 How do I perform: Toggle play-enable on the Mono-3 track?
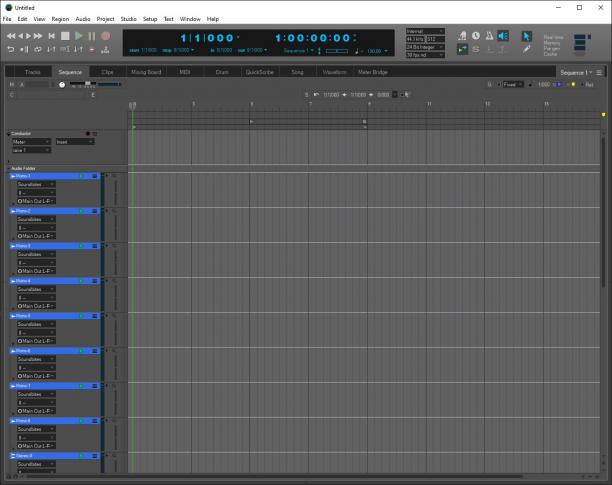click(82, 246)
